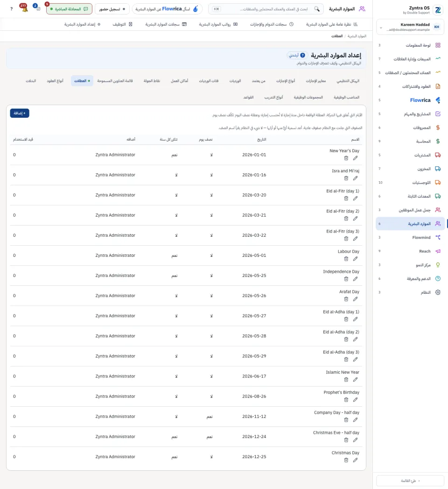Click the customer search input field
The height and width of the screenshot is (489, 448).
tap(266, 9)
